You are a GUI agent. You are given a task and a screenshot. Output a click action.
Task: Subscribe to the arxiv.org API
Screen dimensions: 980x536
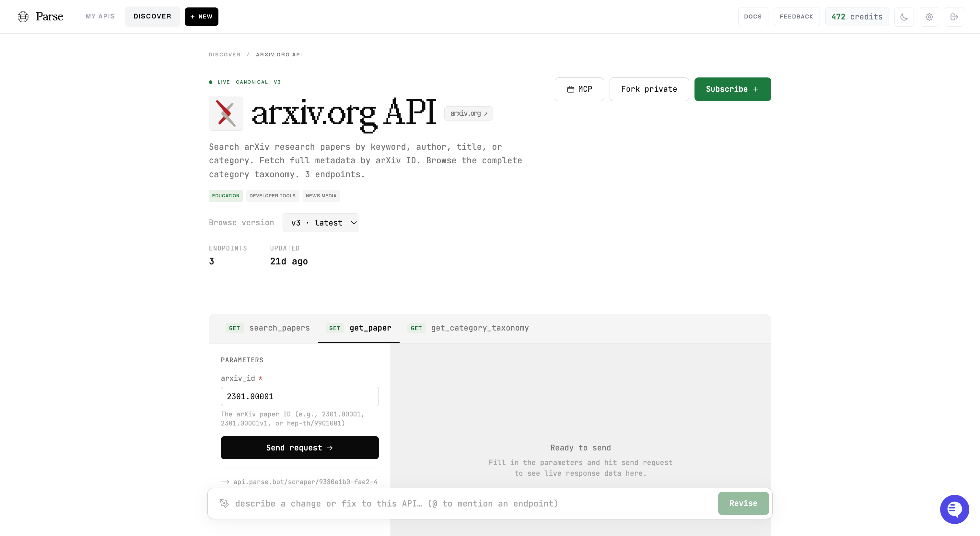pos(732,89)
